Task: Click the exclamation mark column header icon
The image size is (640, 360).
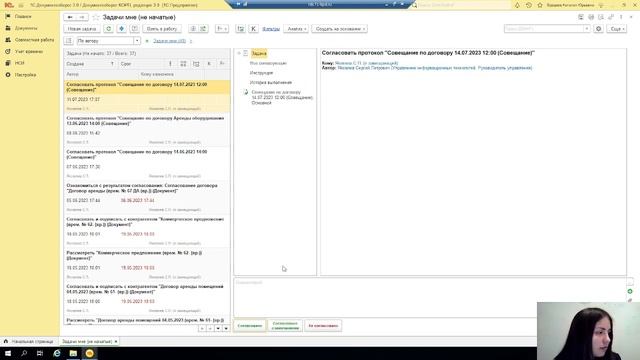Action: 170,64
